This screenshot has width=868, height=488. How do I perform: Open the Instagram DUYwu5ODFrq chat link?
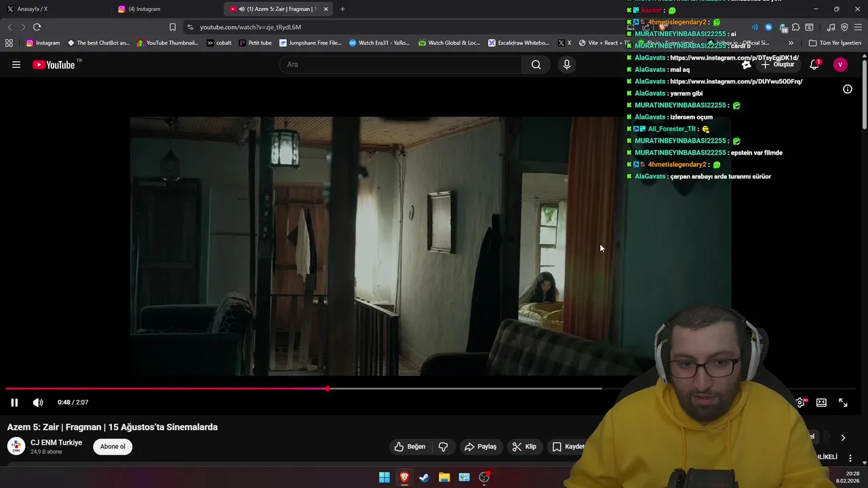click(x=736, y=81)
